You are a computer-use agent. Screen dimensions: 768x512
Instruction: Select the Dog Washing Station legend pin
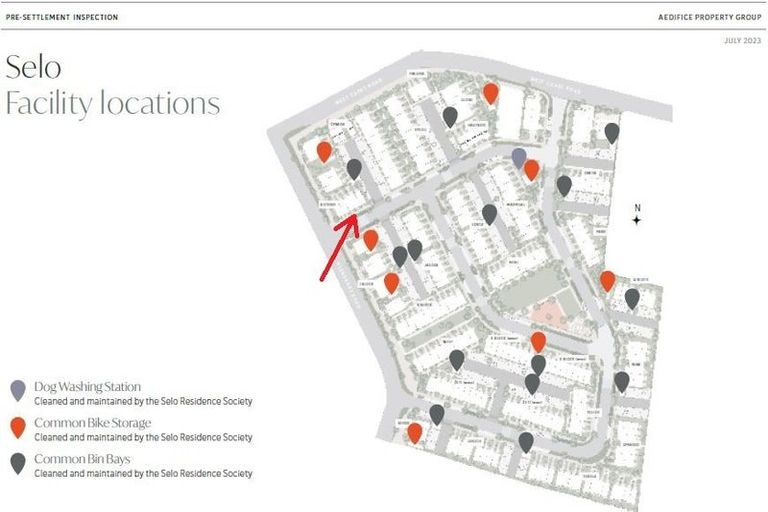tap(17, 390)
